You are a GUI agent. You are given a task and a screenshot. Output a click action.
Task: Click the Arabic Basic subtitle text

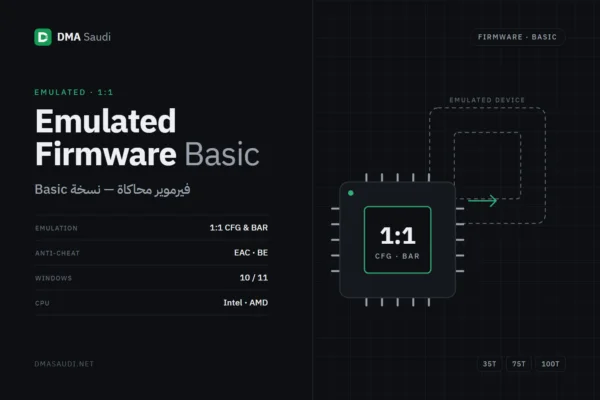click(x=112, y=189)
